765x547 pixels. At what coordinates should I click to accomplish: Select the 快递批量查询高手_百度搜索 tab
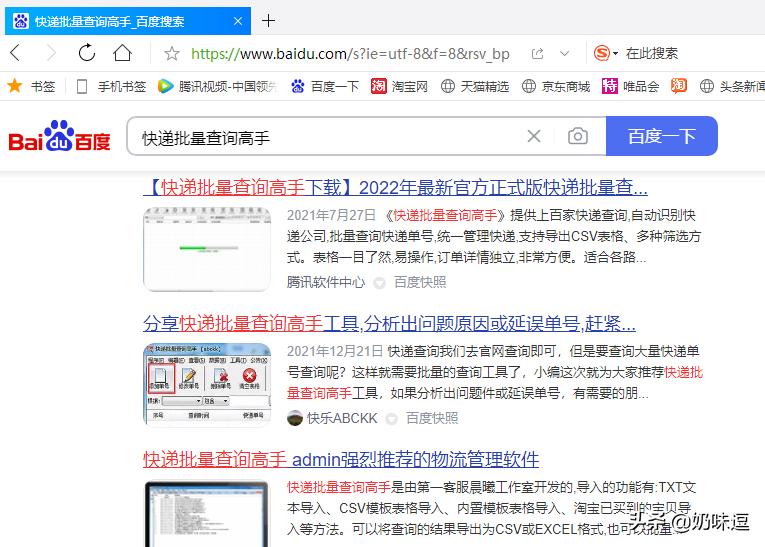[128, 21]
